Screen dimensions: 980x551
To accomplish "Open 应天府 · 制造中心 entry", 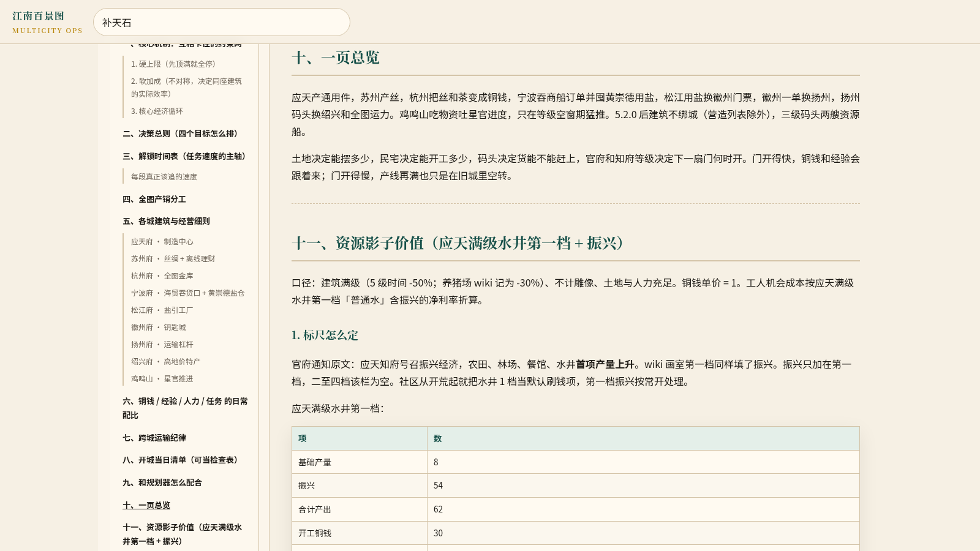I will 162,241.
